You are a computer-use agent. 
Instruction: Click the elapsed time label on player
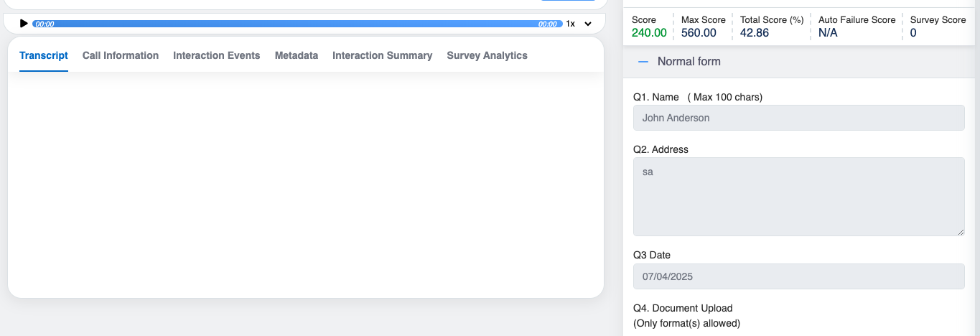pos(45,24)
